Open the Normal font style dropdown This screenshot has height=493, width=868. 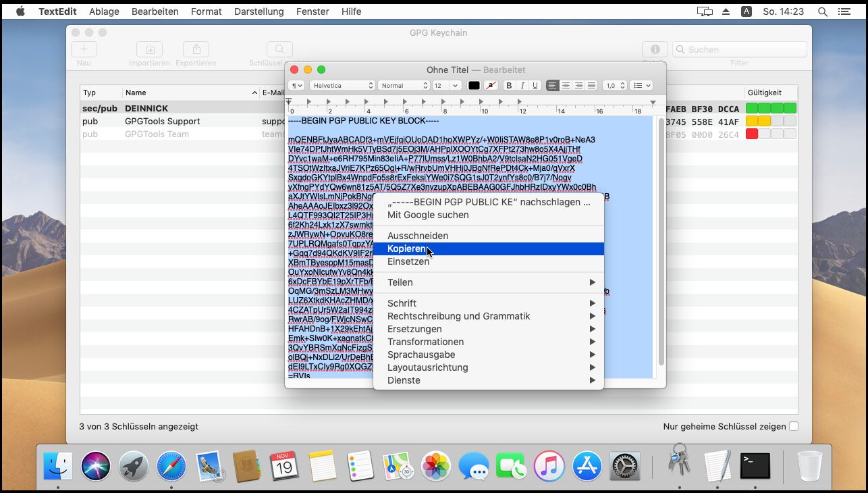click(x=404, y=86)
